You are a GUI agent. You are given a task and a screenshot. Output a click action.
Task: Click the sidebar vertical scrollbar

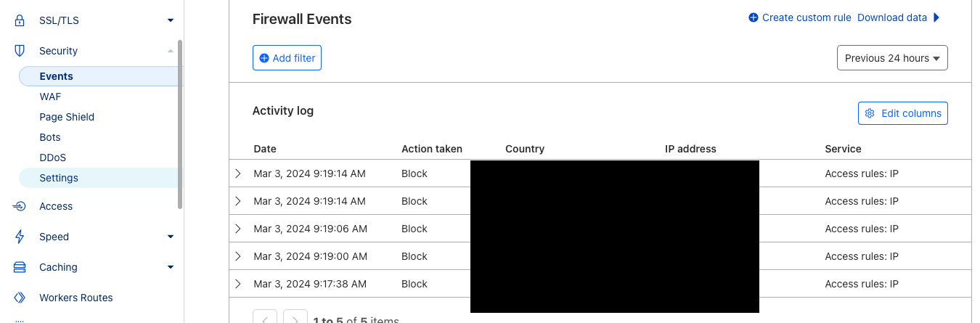point(180,123)
